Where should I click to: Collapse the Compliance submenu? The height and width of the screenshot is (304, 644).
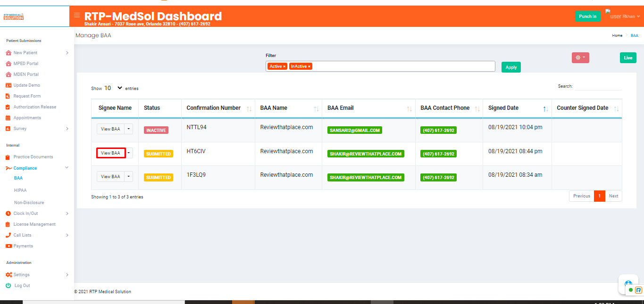coord(67,168)
